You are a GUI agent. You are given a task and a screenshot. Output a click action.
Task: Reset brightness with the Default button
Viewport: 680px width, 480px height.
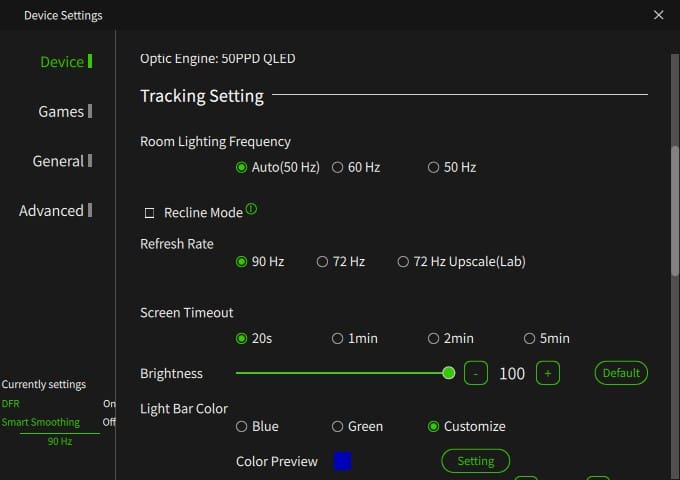[x=621, y=373]
